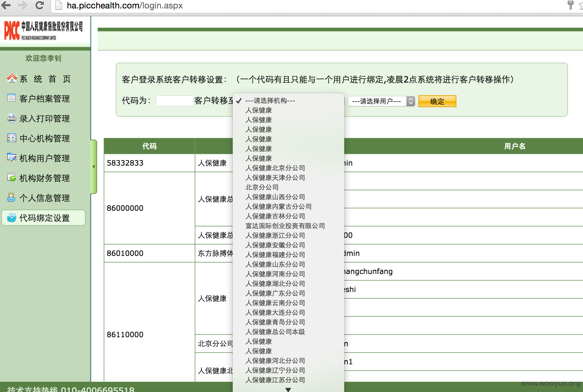Click the gear icon for 代码绑定设置
Screen dimensions: 583x392
11,218
